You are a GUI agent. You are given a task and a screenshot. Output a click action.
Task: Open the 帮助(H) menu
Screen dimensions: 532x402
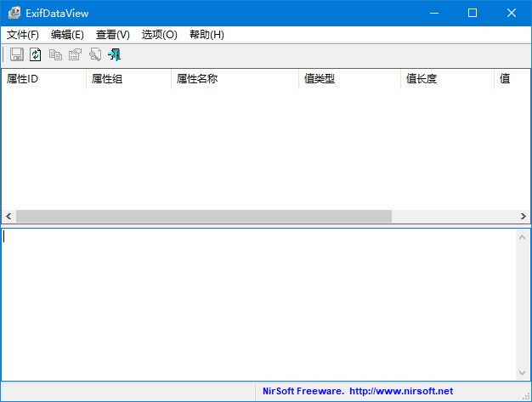[x=207, y=35]
